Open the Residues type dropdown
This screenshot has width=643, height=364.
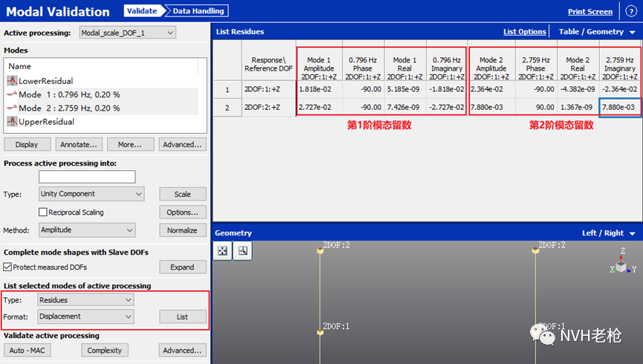[85, 300]
